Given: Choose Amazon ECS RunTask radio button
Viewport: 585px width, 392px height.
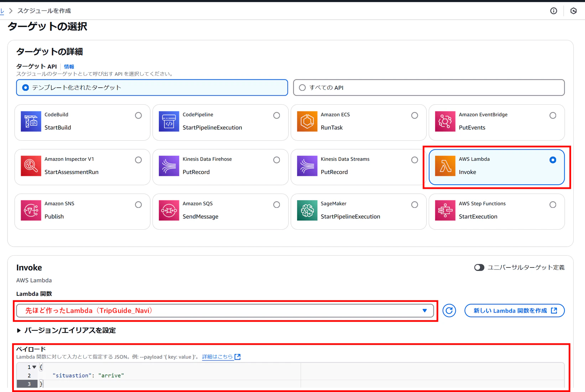Looking at the screenshot, I should pyautogui.click(x=414, y=115).
